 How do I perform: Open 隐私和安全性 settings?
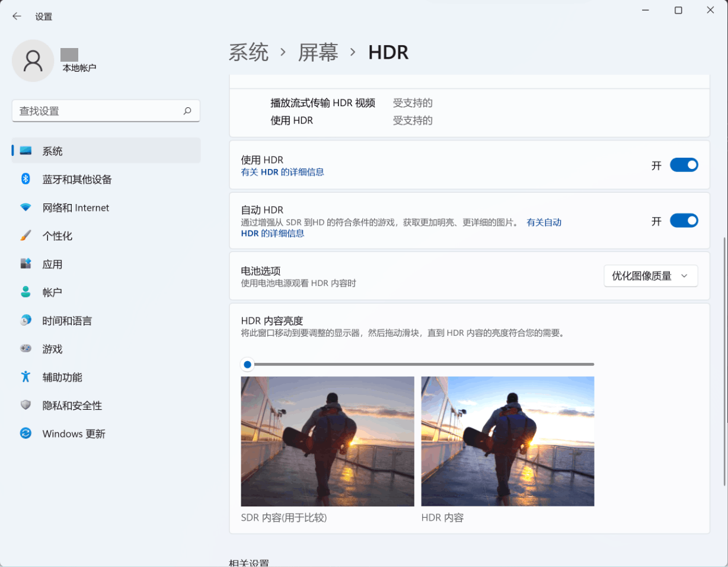pyautogui.click(x=106, y=406)
